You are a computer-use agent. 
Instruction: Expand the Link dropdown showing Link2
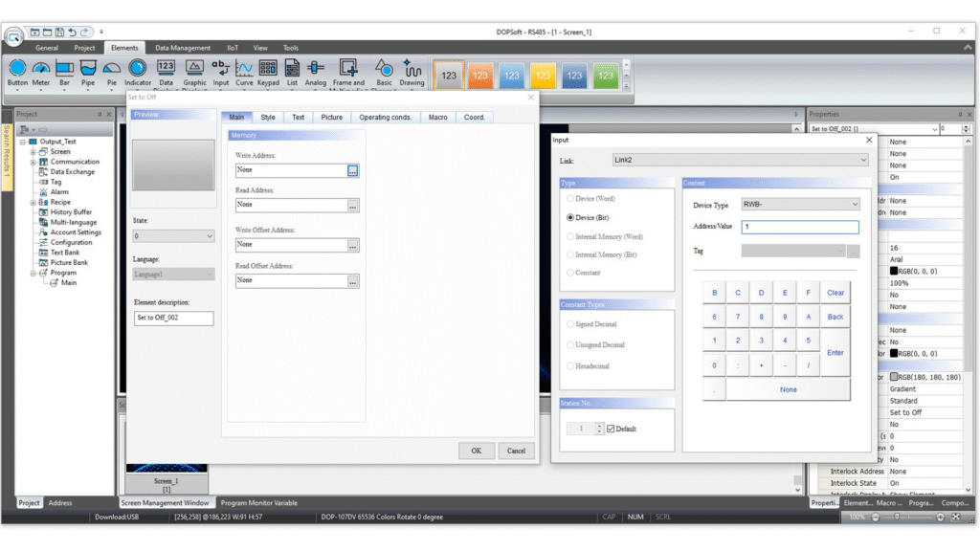coord(740,160)
